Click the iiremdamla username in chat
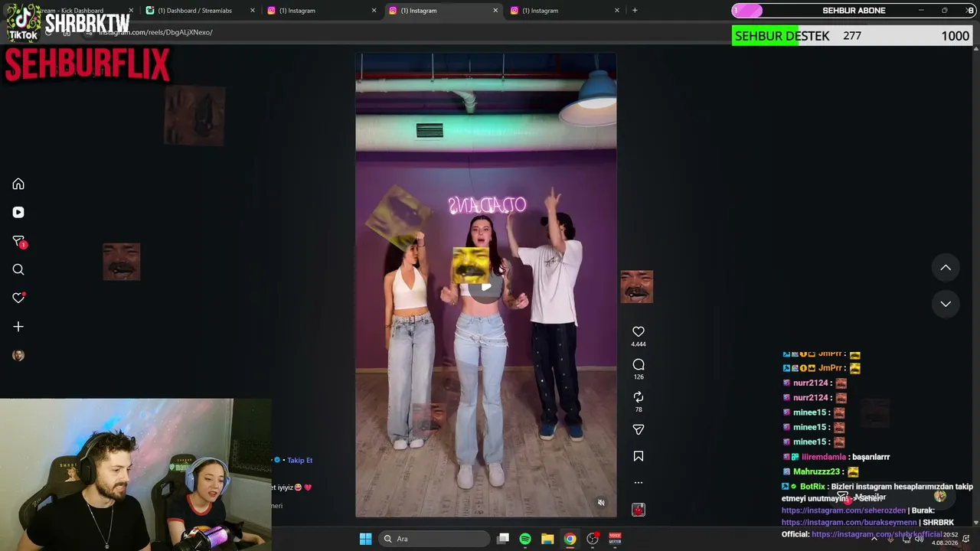The width and height of the screenshot is (980, 551). point(824,457)
